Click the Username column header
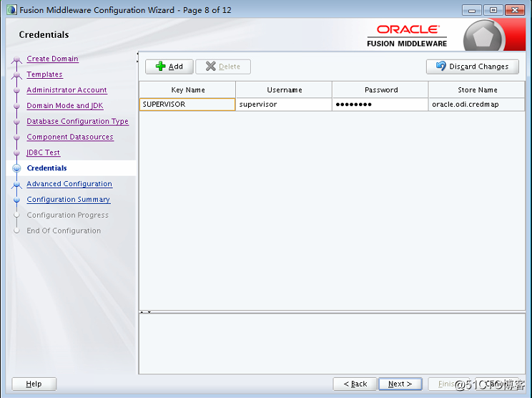 coord(284,89)
